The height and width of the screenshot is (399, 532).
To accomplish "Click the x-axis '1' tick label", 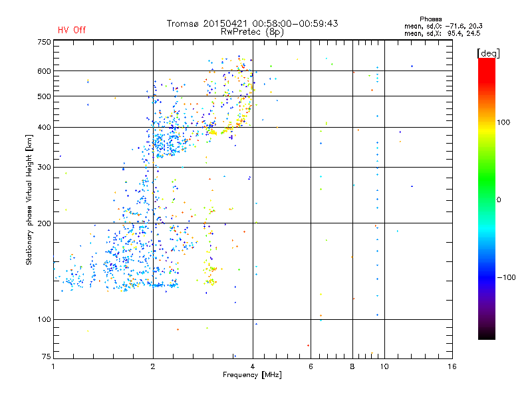I will [53, 366].
